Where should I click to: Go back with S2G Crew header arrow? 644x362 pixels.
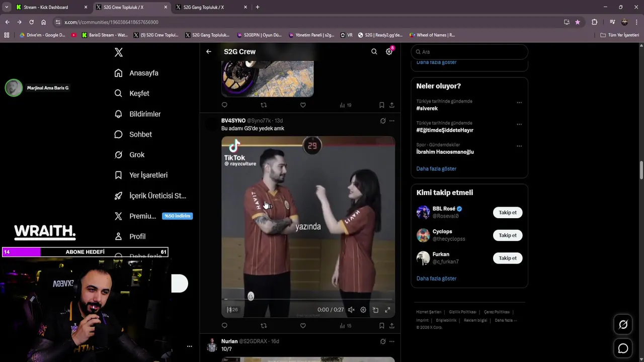(208, 51)
